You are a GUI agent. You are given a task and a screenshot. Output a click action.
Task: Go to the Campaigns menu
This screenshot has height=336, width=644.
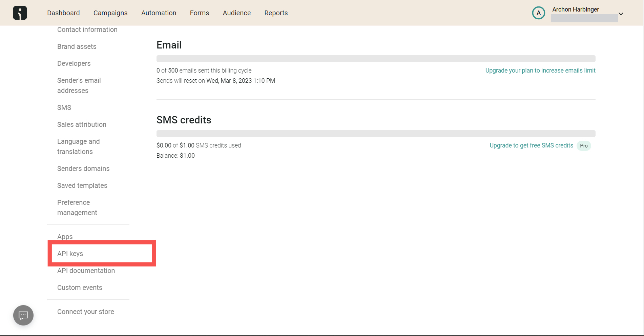[x=110, y=13]
